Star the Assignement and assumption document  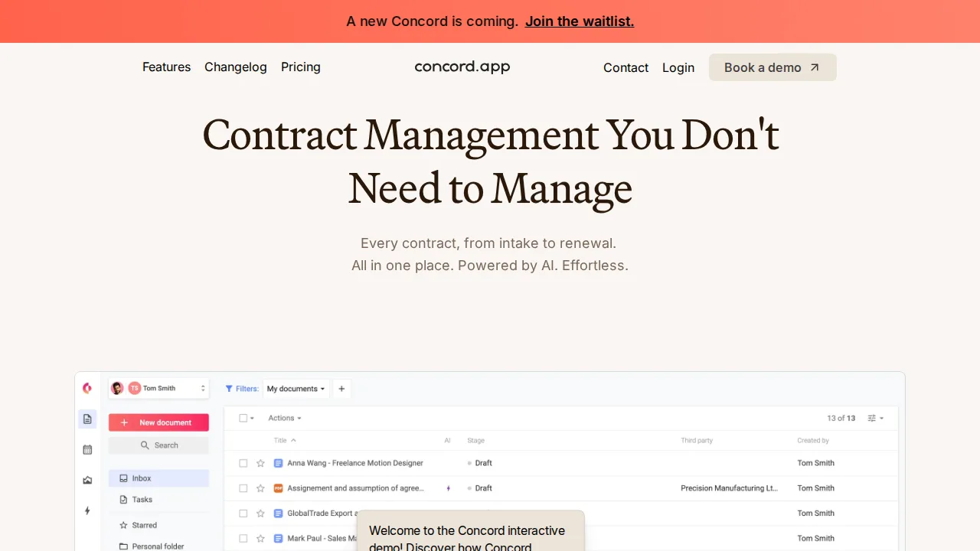(260, 488)
